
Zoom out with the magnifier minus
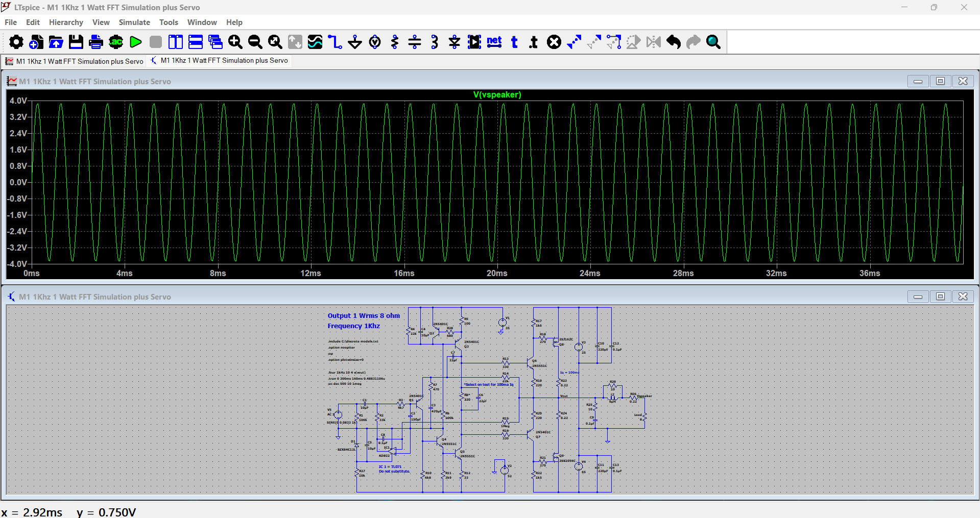click(255, 42)
